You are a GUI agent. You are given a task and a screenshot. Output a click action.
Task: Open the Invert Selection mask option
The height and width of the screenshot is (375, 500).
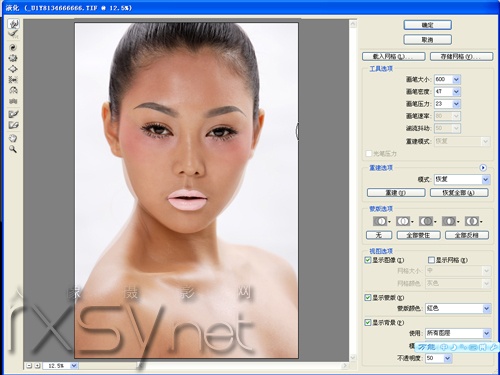click(x=474, y=221)
